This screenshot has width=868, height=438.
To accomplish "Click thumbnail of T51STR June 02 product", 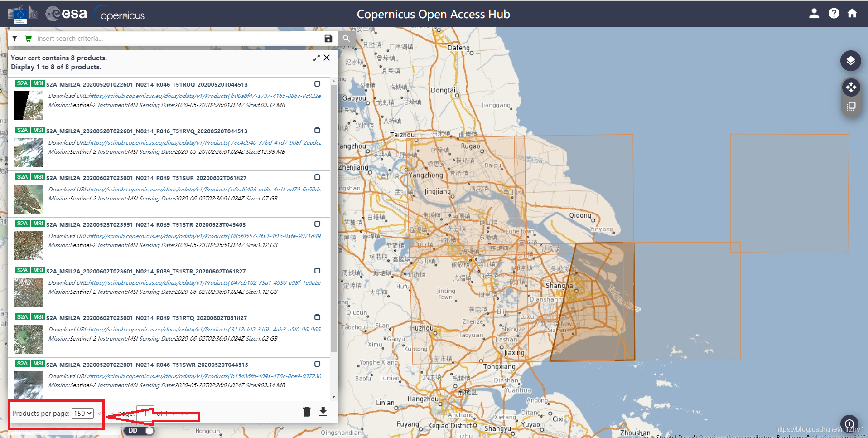I will pos(29,292).
